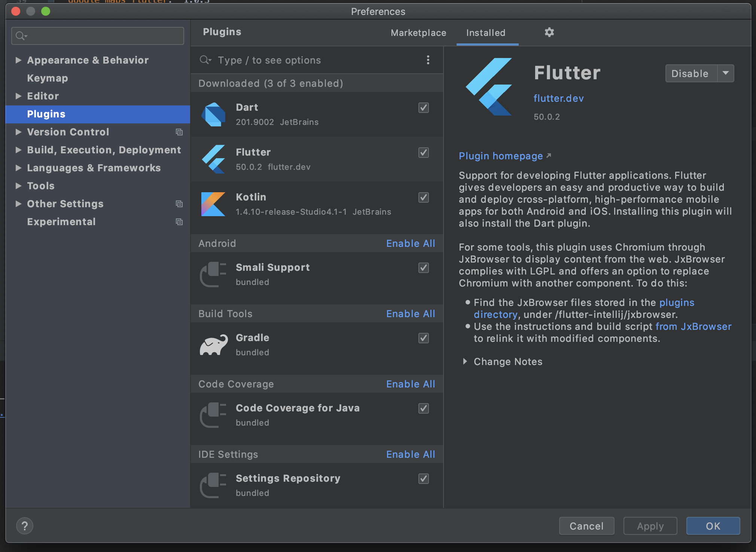Open the plugins settings gear menu
This screenshot has height=552, width=756.
549,33
